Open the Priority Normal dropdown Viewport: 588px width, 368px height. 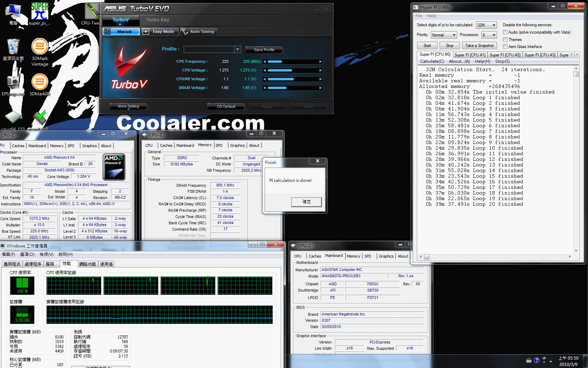click(444, 35)
